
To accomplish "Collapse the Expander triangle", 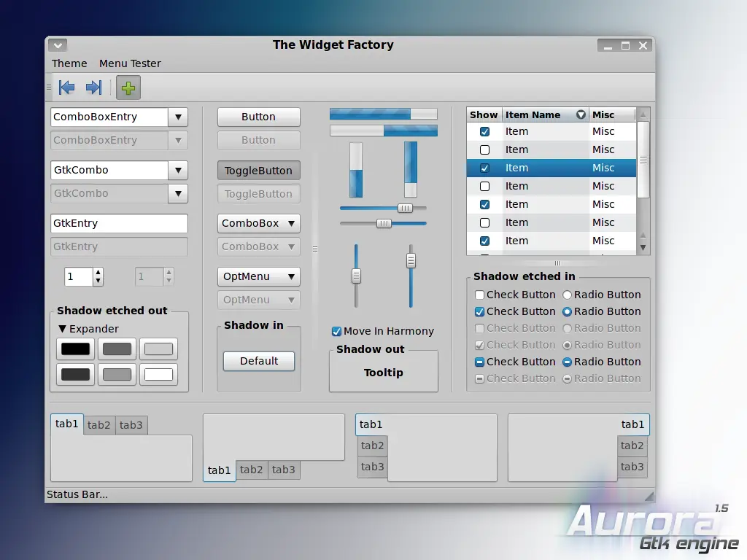I will [63, 329].
